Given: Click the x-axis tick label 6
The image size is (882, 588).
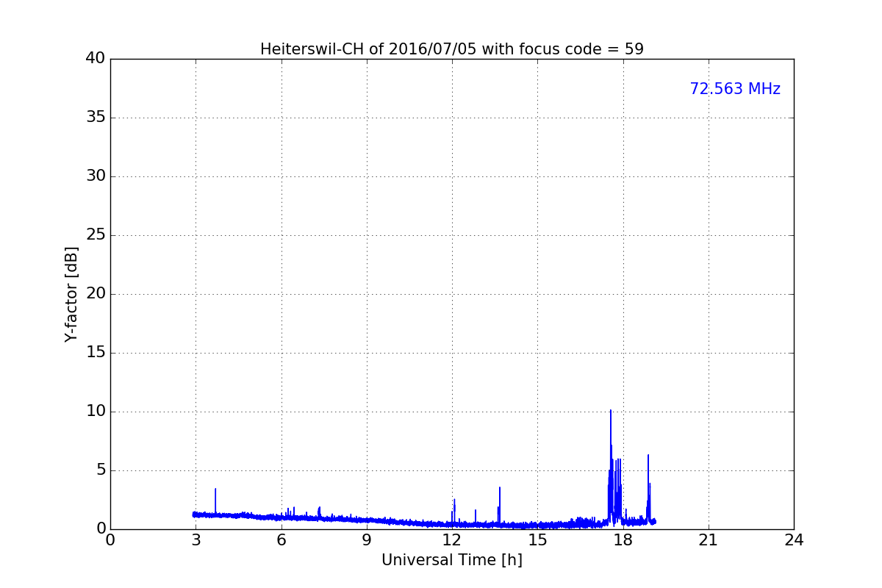Looking at the screenshot, I should [x=282, y=540].
